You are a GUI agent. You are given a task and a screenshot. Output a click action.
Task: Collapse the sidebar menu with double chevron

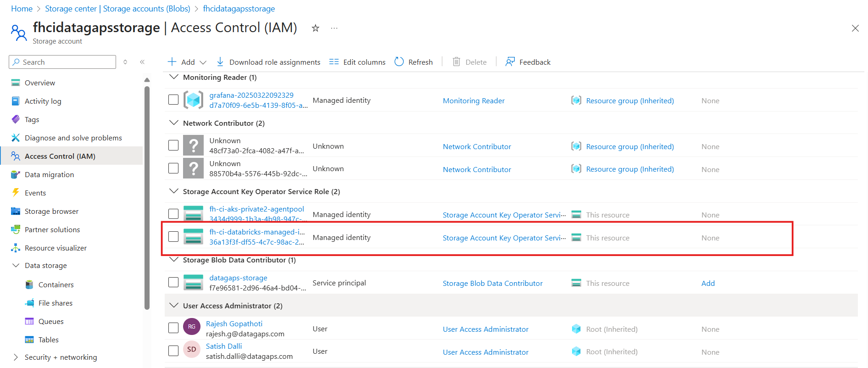142,62
